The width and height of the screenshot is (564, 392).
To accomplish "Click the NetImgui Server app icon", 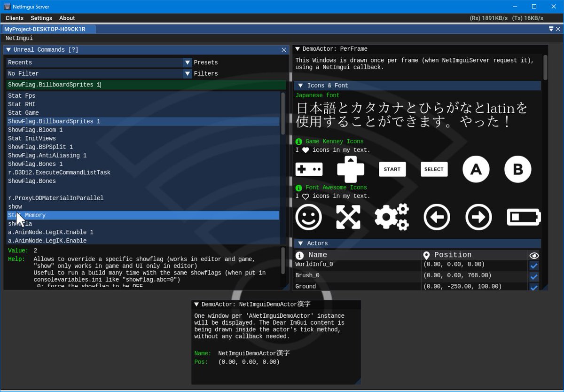I will pos(8,7).
